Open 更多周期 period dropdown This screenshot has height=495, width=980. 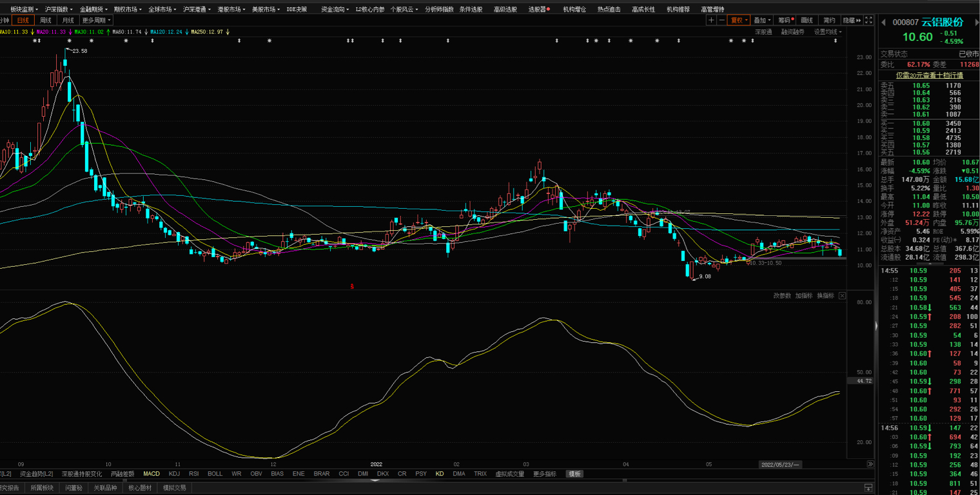coord(96,20)
